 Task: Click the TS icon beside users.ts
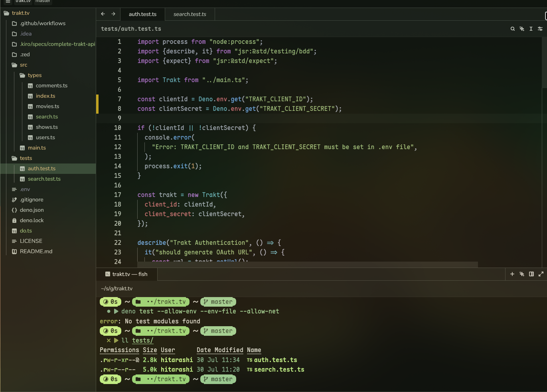[30, 138]
